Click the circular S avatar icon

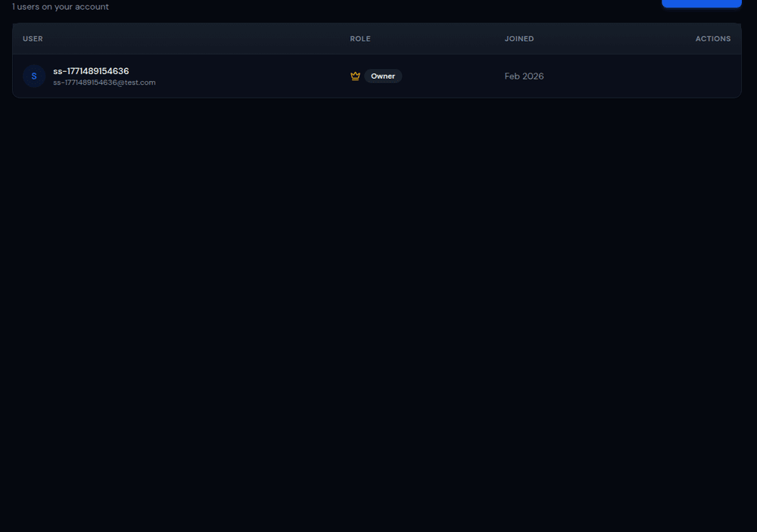pos(34,76)
